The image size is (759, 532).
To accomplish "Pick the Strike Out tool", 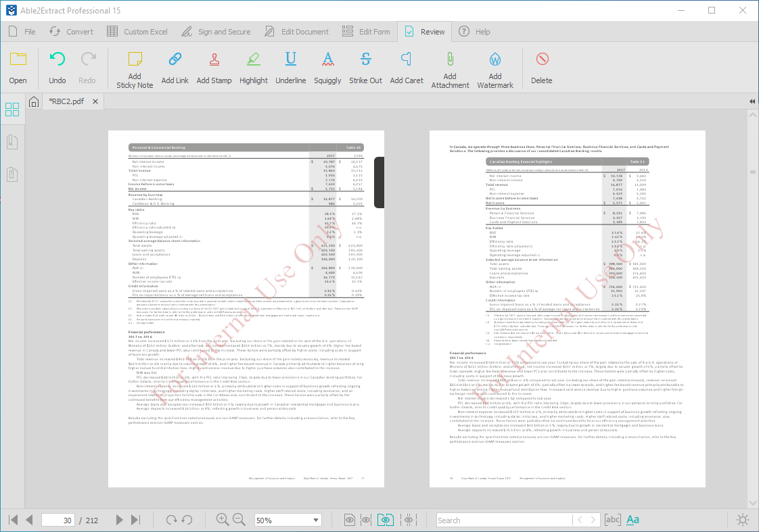I will 365,69.
